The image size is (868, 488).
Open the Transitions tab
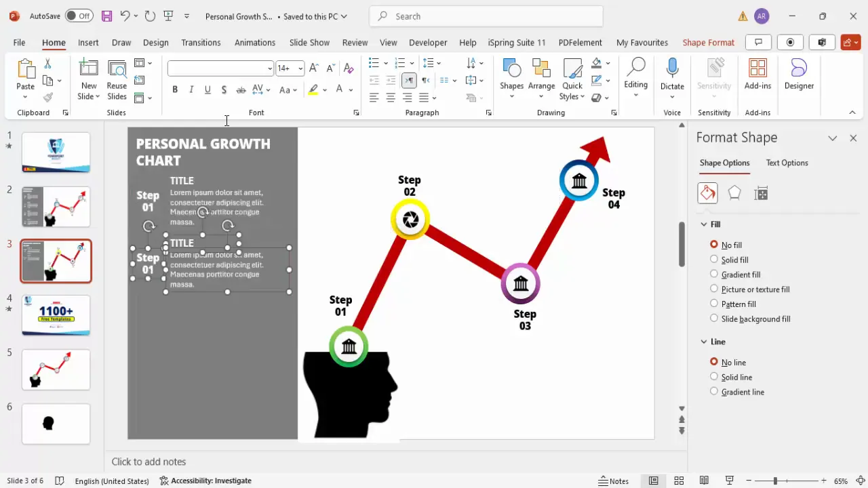pos(201,42)
